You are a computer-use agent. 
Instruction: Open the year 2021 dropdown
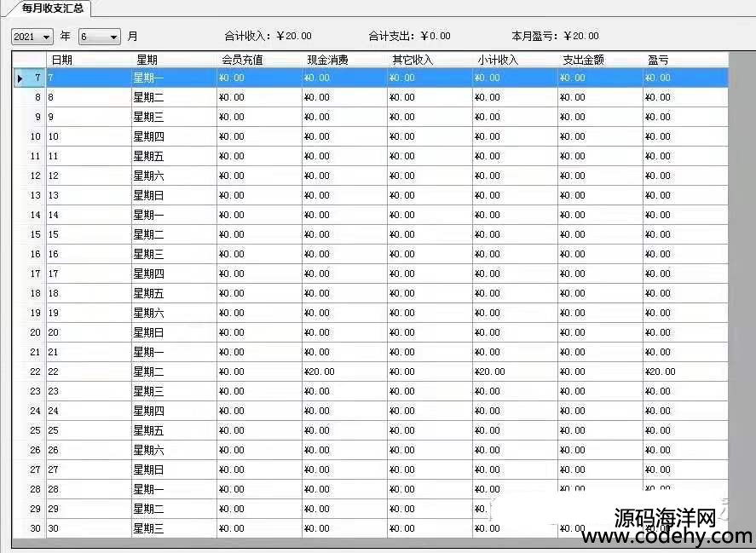tap(32, 37)
